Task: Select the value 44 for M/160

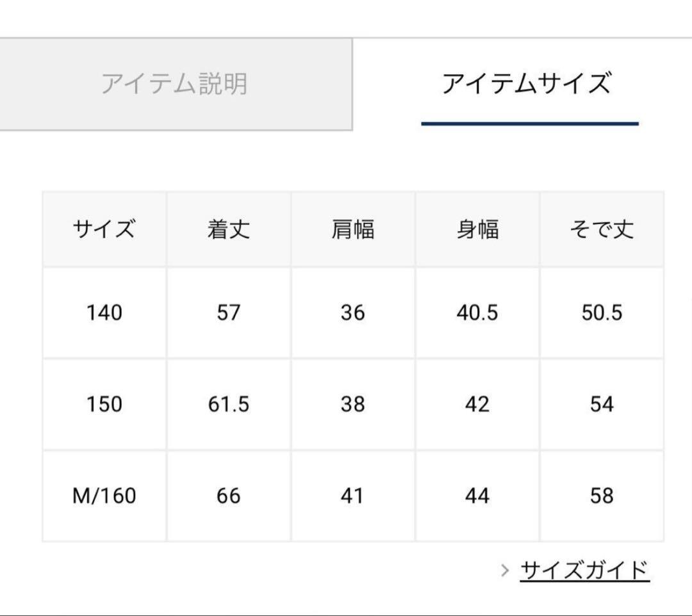Action: pyautogui.click(x=478, y=496)
